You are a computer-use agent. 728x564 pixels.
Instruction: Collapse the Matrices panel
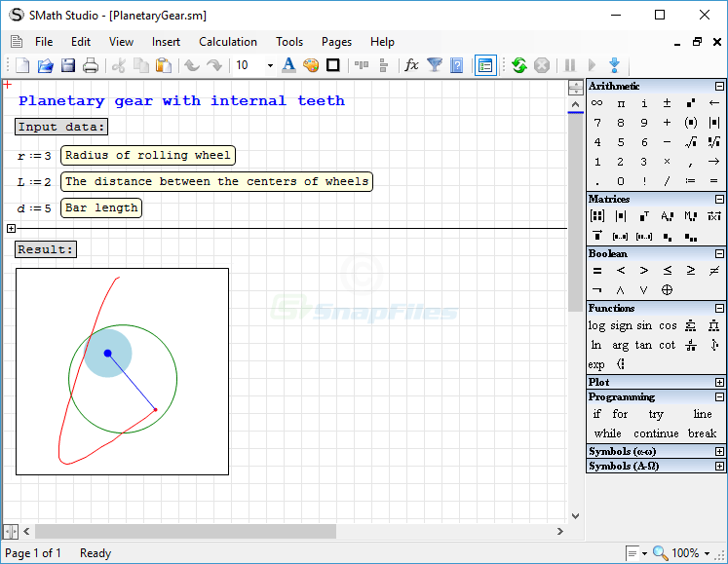(x=719, y=199)
